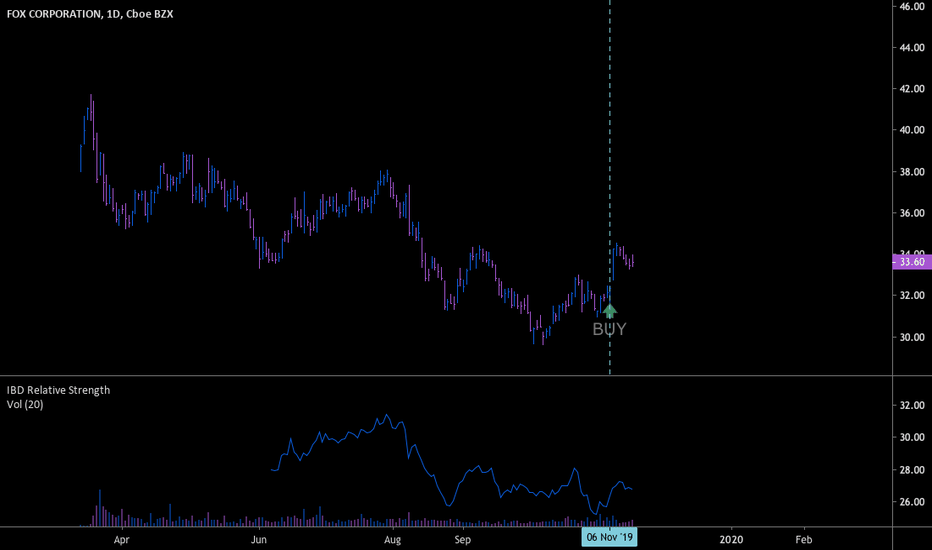Click the 40.00 price axis label

[912, 130]
